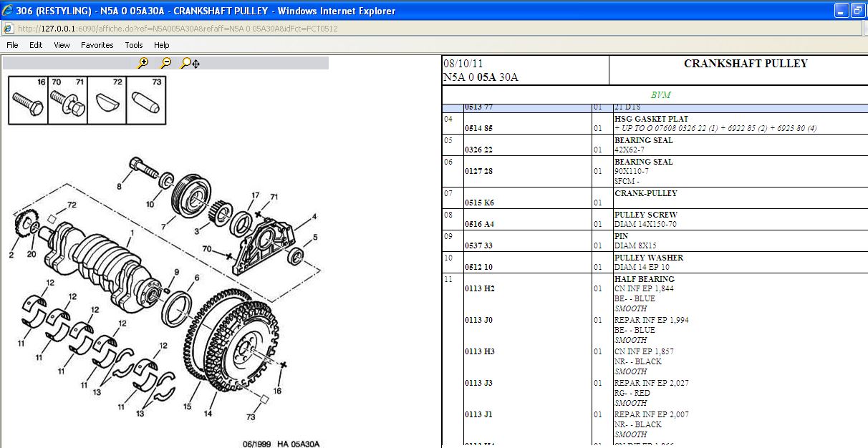Screen dimensions: 868x448
Task: Open the Tools menu
Action: coord(134,45)
